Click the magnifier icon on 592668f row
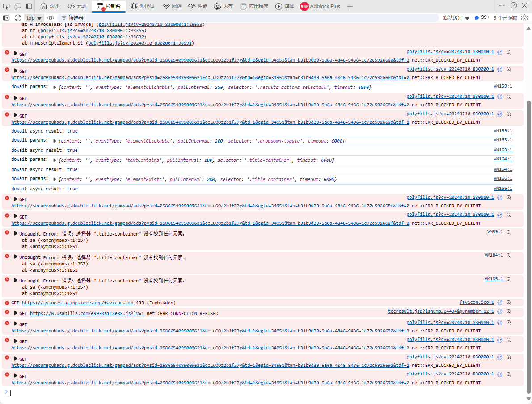This screenshot has width=532, height=404. click(x=509, y=215)
